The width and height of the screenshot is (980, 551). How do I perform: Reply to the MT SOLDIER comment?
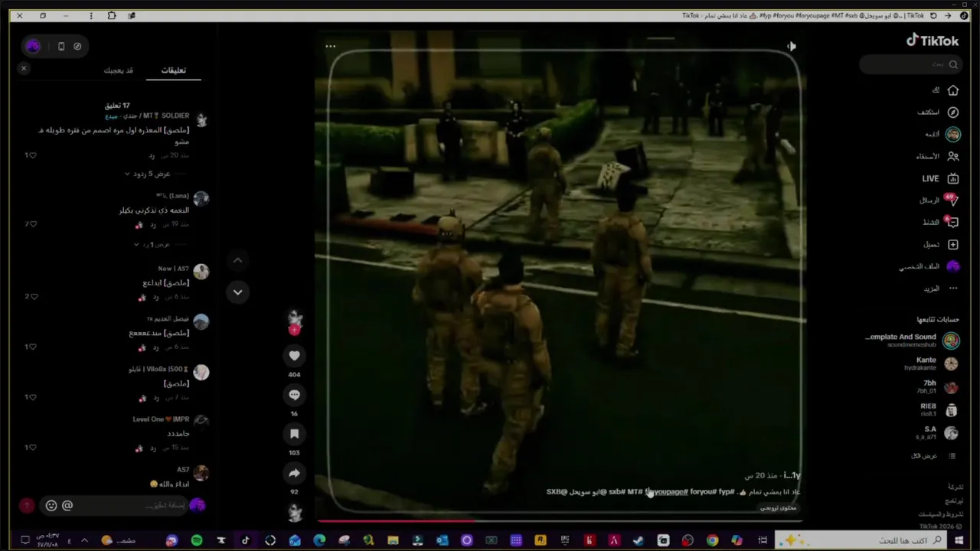[x=152, y=155]
